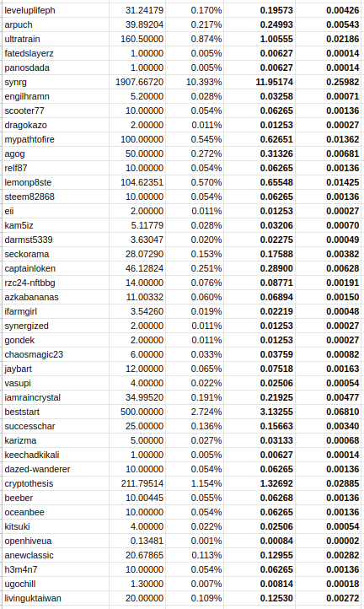364x609 pixels.
Task: Click the 0.25982 bold value cell
Action: (x=329, y=82)
